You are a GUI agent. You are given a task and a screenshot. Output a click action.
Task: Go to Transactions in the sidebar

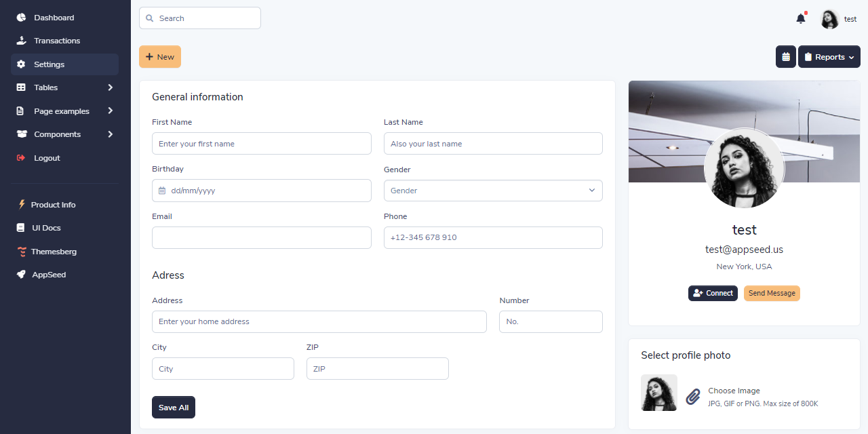pyautogui.click(x=57, y=41)
